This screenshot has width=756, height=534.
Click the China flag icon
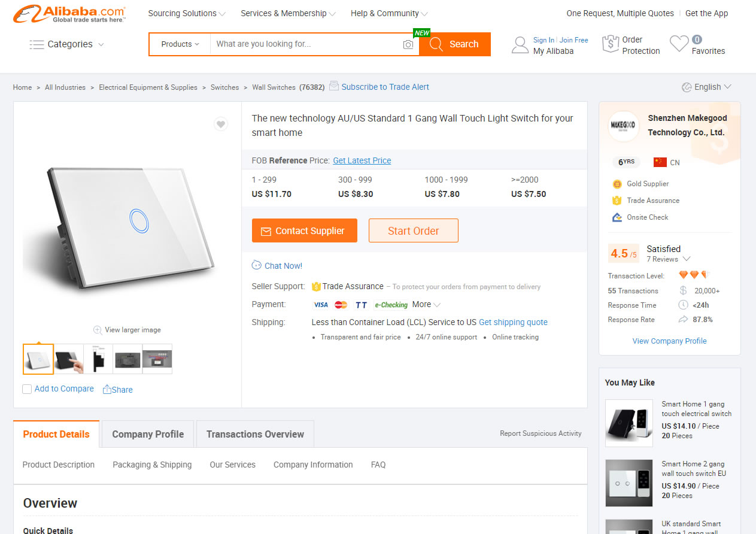(660, 162)
